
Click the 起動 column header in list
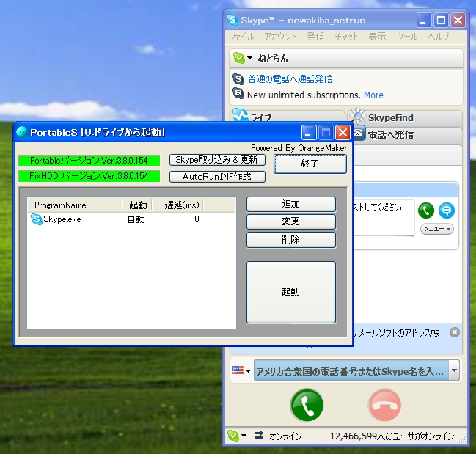pyautogui.click(x=137, y=205)
